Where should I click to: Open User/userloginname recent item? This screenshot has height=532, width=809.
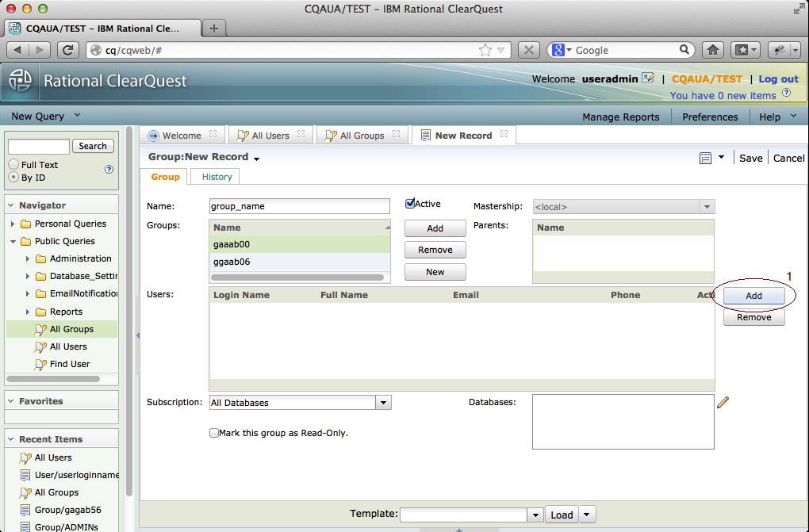point(76,475)
